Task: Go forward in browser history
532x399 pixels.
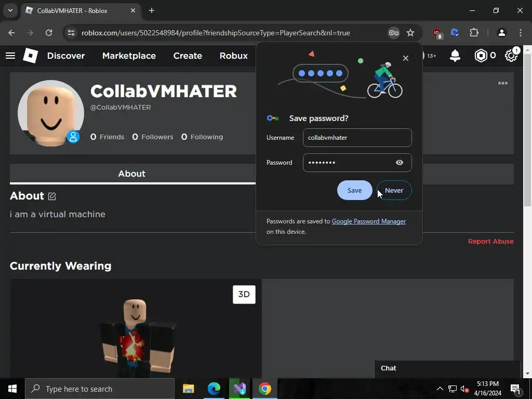Action: [x=30, y=33]
